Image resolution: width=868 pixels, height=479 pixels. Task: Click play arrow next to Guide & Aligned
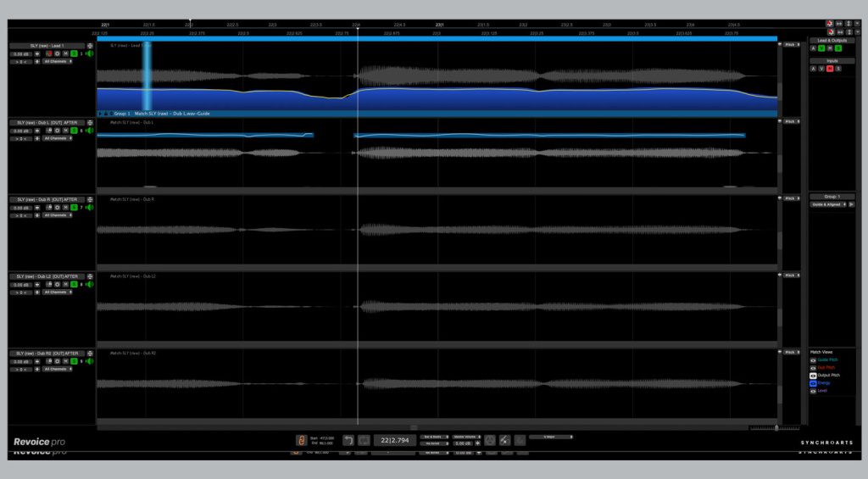click(851, 205)
